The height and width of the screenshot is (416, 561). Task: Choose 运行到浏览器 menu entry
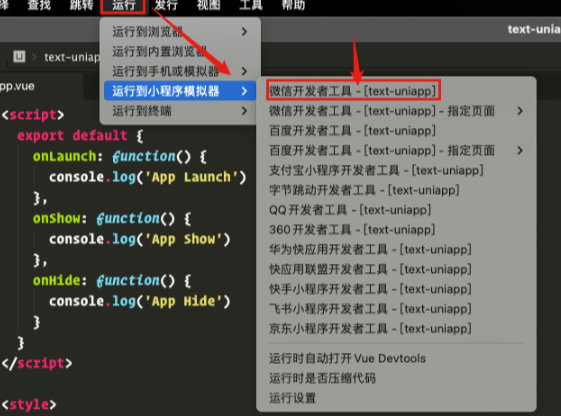pos(180,31)
